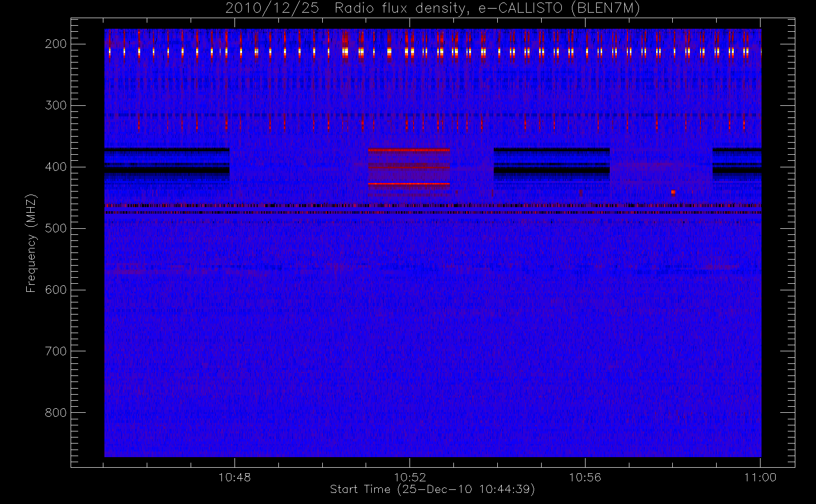Click the 'Frequency (MHZ)' axis title
The image size is (816, 504).
31,243
